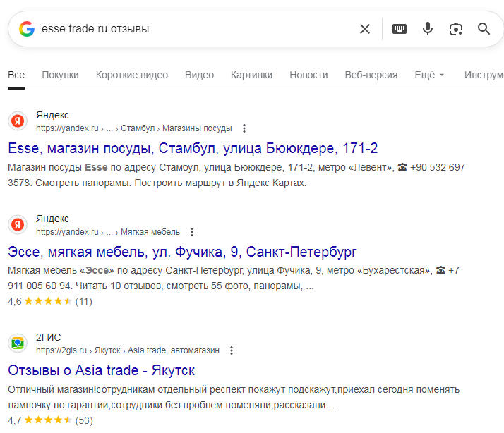504x433 pixels.
Task: Click into the search query text field
Action: pyautogui.click(x=191, y=29)
